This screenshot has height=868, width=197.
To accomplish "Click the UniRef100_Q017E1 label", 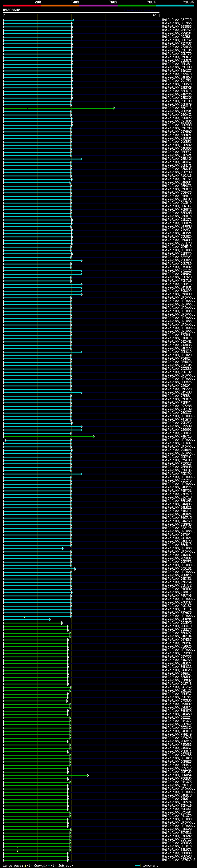I will tap(177, 81).
